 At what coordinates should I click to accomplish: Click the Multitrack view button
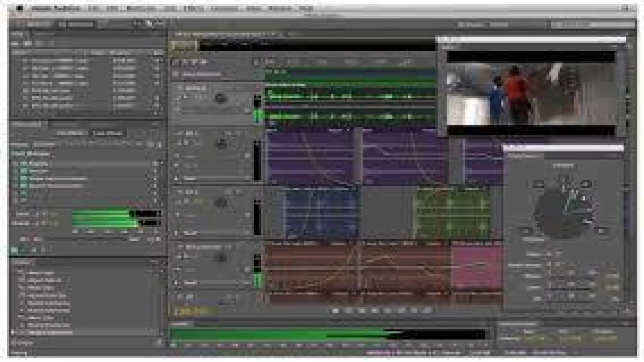[77, 24]
